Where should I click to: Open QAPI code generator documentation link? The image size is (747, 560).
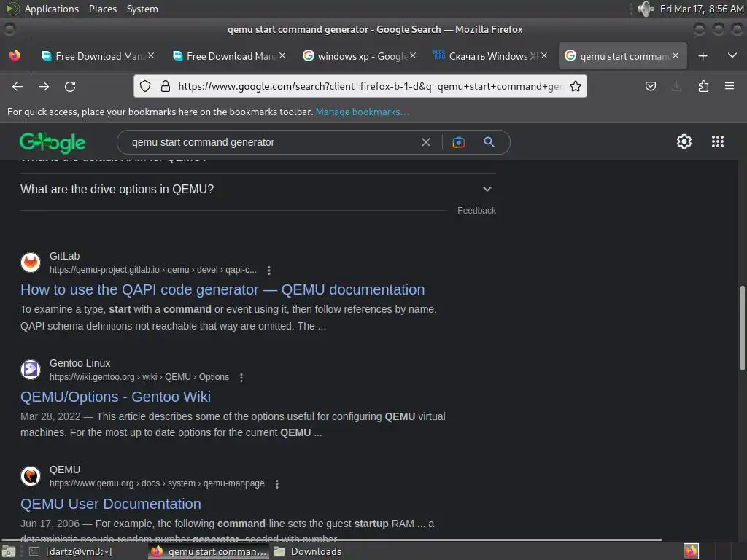click(x=222, y=289)
